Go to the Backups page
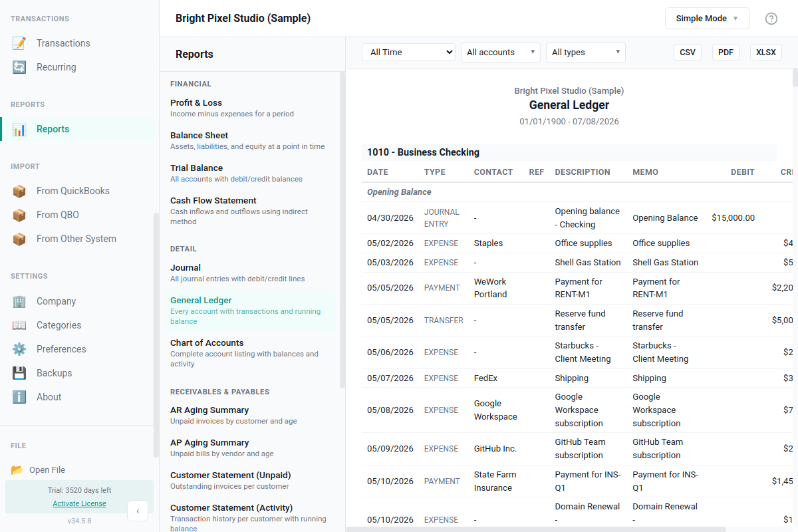This screenshot has height=532, width=798. pos(78,373)
